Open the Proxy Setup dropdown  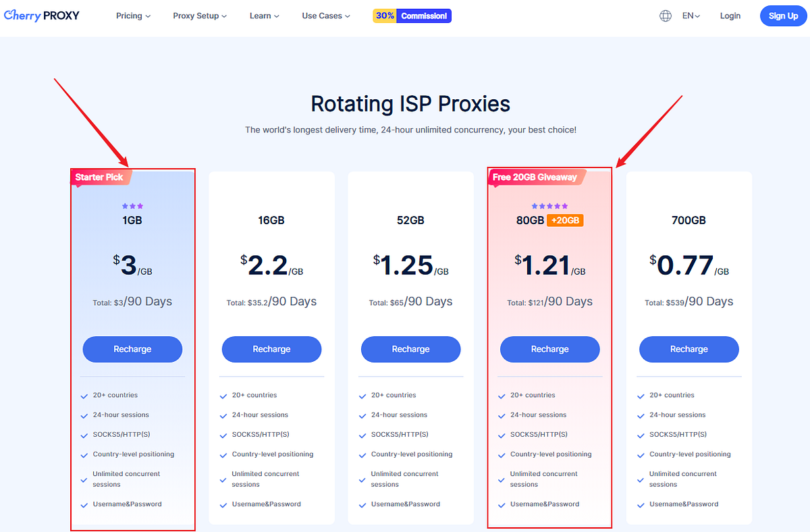click(x=199, y=16)
